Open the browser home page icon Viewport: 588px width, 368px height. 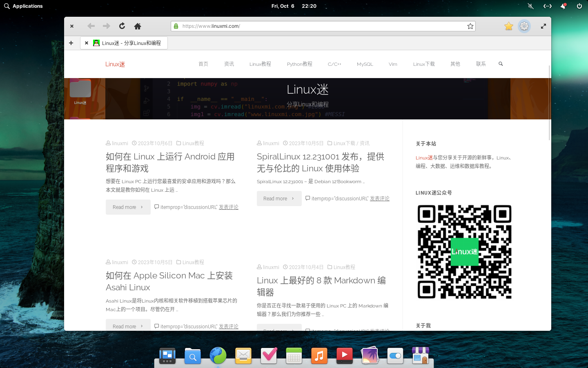138,26
